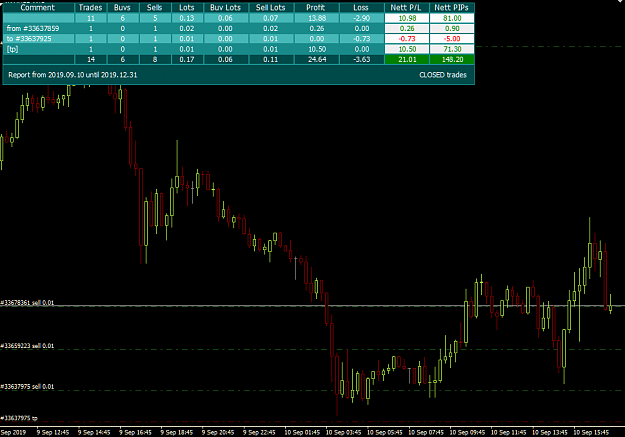The height and width of the screenshot is (437, 625).
Task: Click the Lots column header
Action: [187, 8]
